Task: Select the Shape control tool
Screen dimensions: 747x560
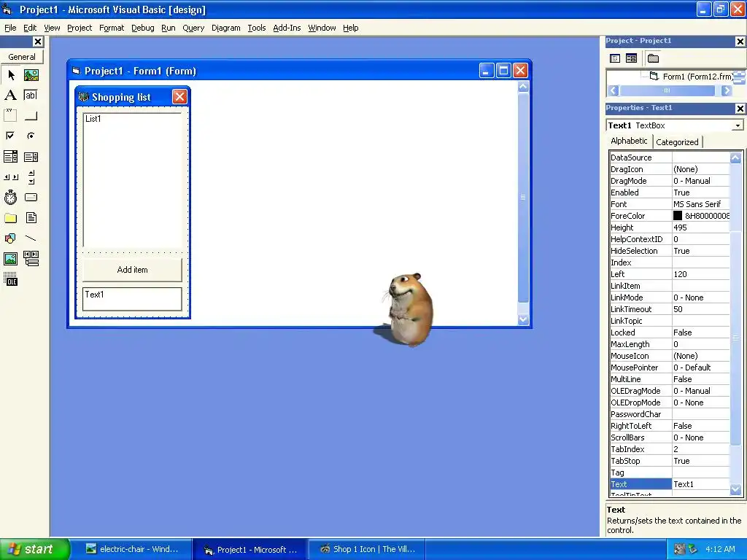Action: (x=11, y=238)
